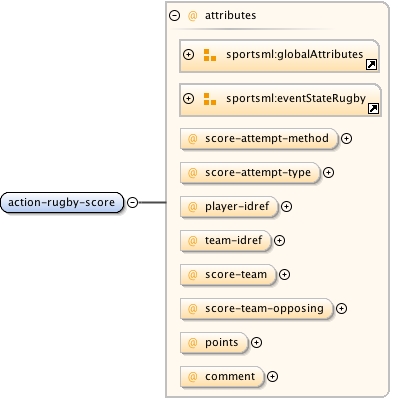The image size is (407, 399).
Task: Expand the comment attribute
Action: [273, 376]
